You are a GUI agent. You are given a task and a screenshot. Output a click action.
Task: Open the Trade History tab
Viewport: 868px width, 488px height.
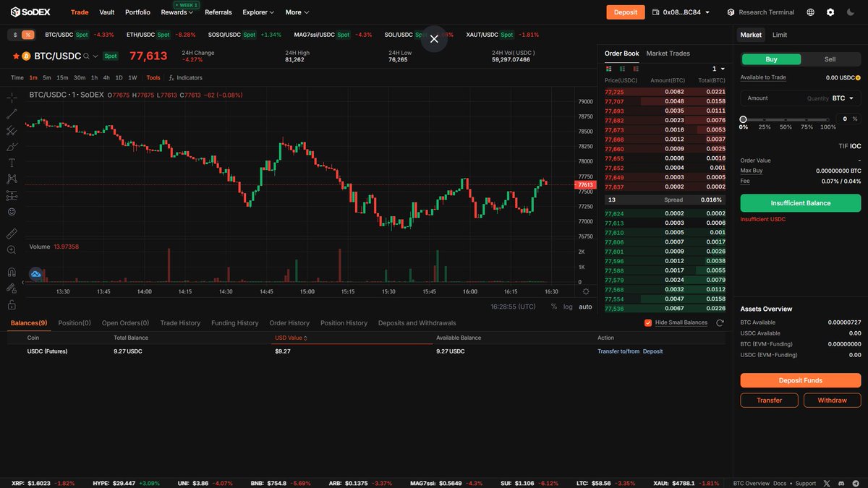click(x=180, y=322)
